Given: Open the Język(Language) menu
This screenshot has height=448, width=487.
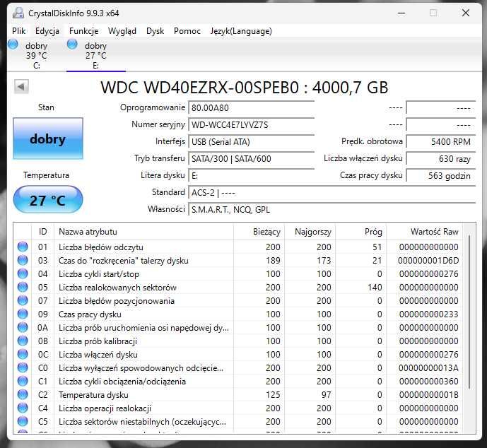Looking at the screenshot, I should [241, 31].
